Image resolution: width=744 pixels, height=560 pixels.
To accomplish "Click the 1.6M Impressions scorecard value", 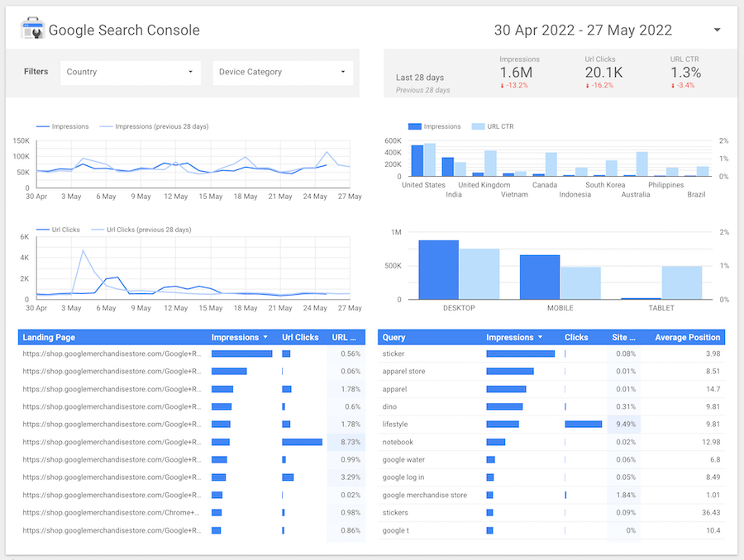I will click(x=516, y=73).
